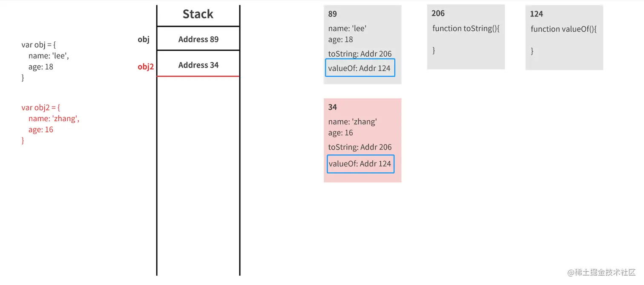
Task: Select the Address 34 stack cell
Action: (198, 65)
